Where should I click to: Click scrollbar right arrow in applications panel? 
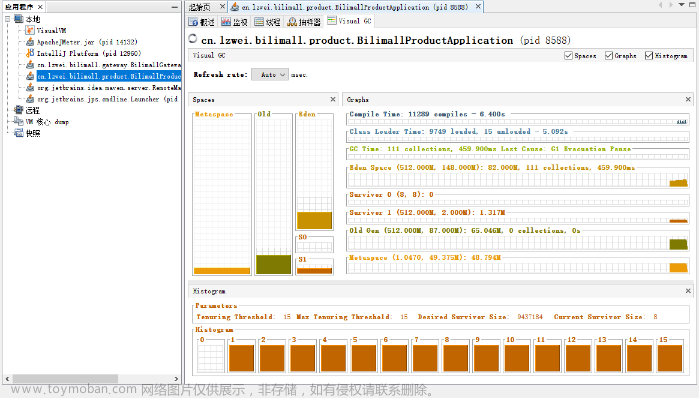click(x=176, y=378)
